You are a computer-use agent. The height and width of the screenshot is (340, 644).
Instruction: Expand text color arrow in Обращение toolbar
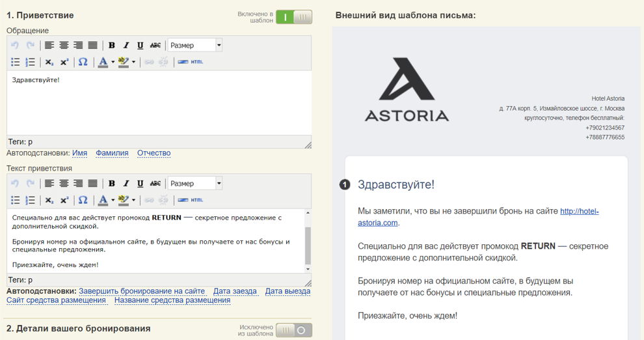point(113,62)
